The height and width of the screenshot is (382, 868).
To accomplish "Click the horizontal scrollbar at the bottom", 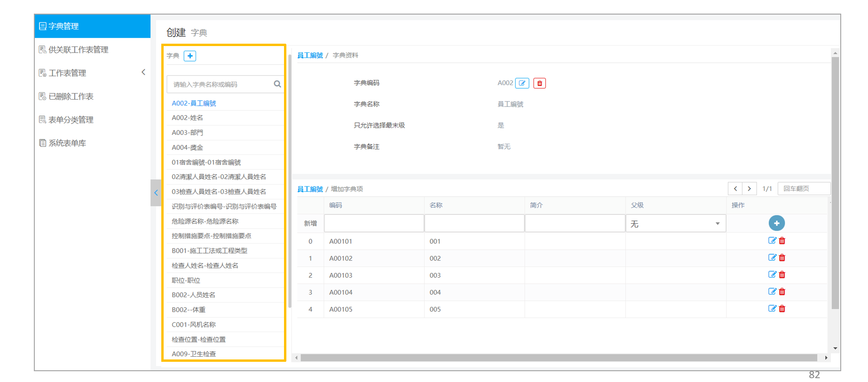I will (559, 358).
